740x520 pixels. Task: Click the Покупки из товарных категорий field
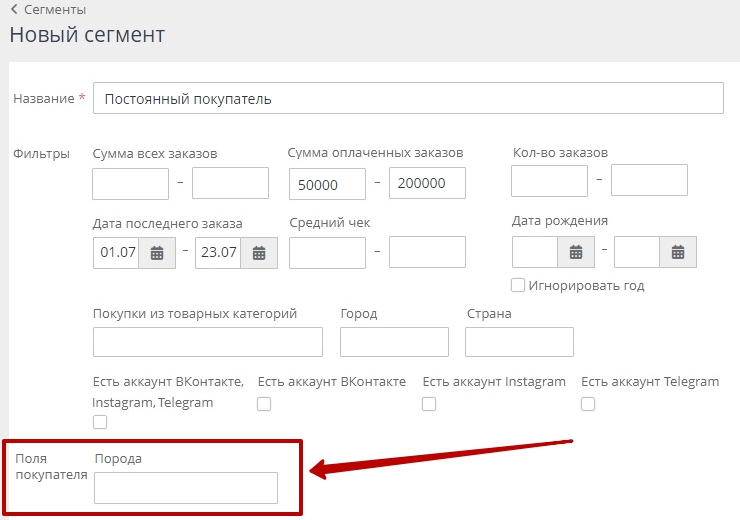(207, 342)
